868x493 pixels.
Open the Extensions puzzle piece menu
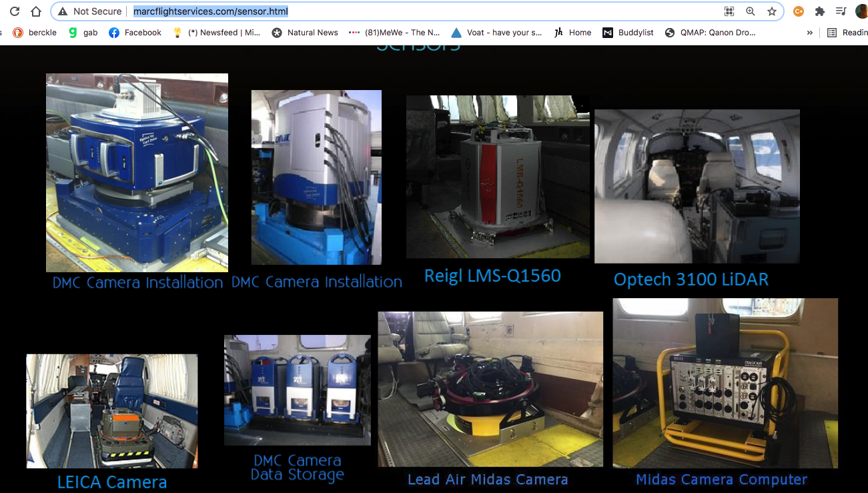pos(820,11)
